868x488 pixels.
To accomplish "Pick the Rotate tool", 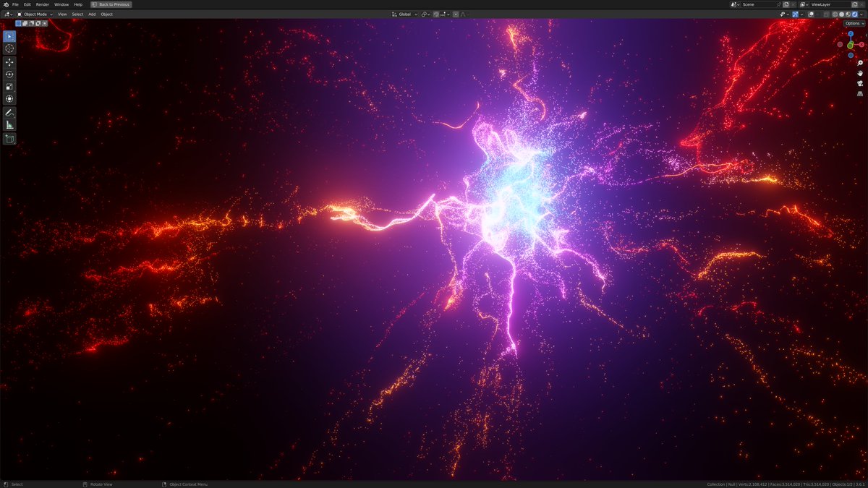I will coord(9,74).
